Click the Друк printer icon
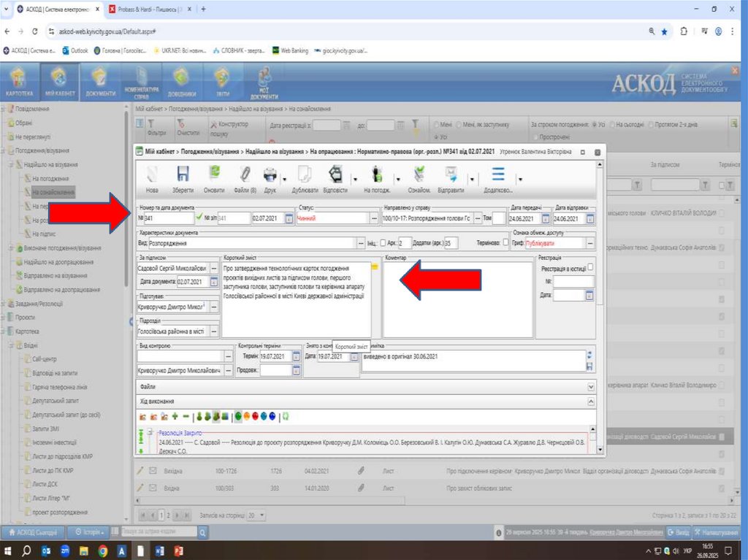 (x=270, y=175)
